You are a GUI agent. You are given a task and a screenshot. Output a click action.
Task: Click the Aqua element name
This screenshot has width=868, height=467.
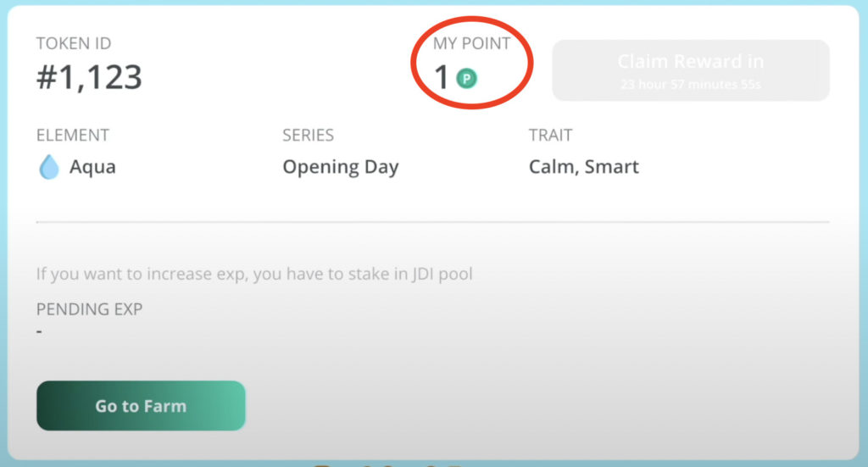point(92,167)
